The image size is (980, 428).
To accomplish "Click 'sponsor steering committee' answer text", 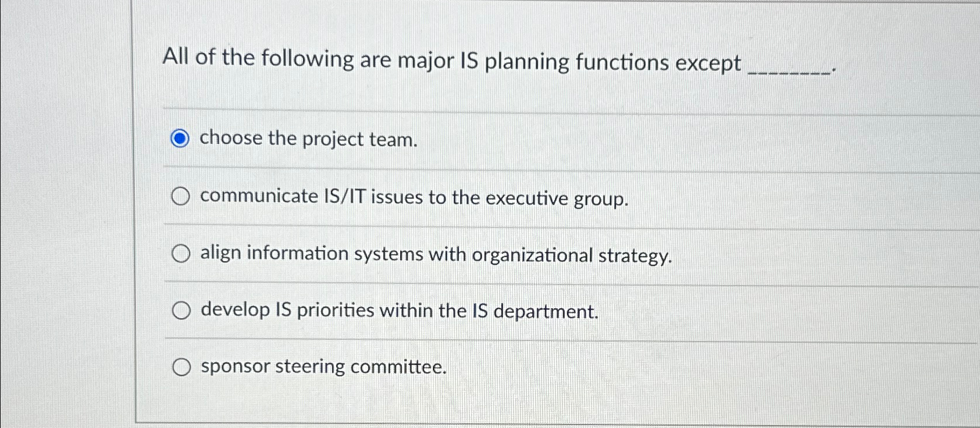I will pos(323,366).
